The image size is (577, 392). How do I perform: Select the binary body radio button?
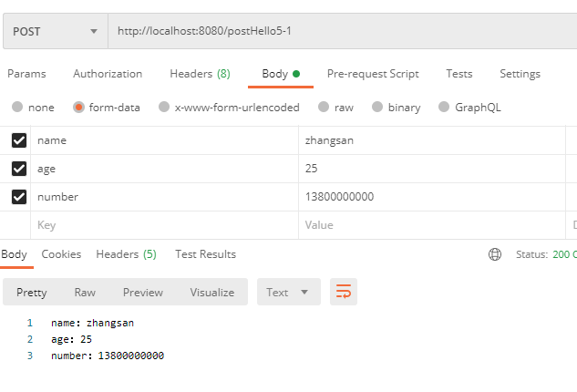coord(376,108)
